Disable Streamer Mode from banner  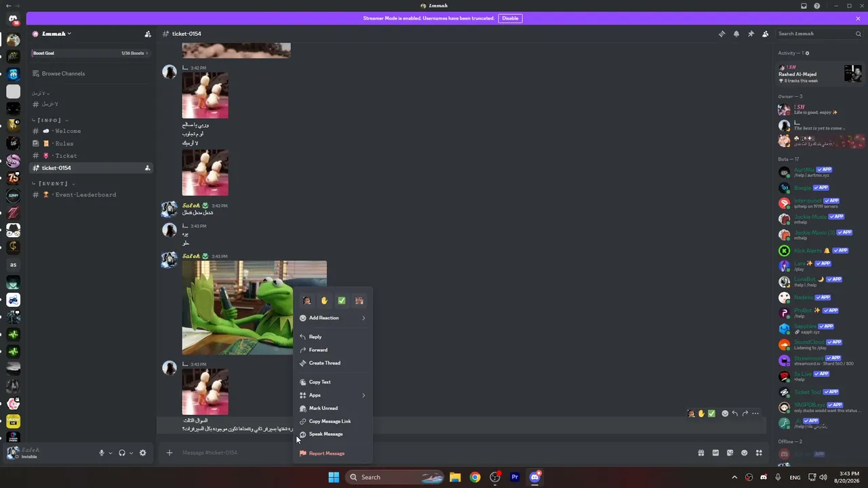pyautogui.click(x=510, y=18)
